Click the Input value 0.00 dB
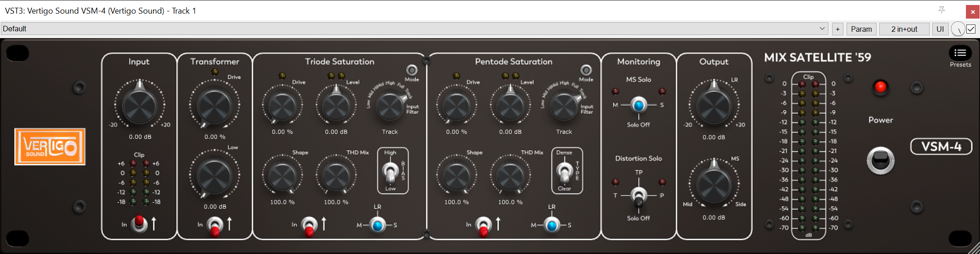Viewport: 980px width, 254px height. pos(140,137)
